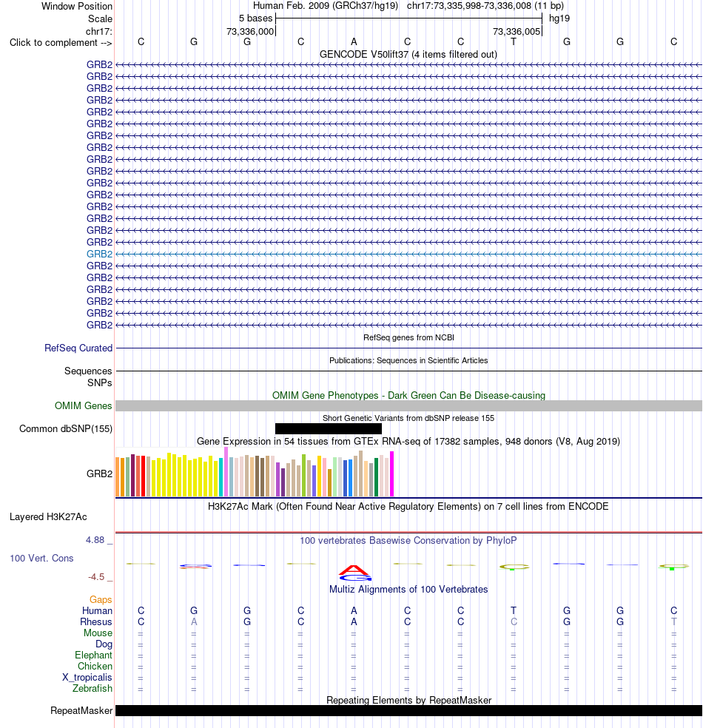The image size is (703, 728).
Task: Click the Rhesus species label
Action: pos(96,621)
